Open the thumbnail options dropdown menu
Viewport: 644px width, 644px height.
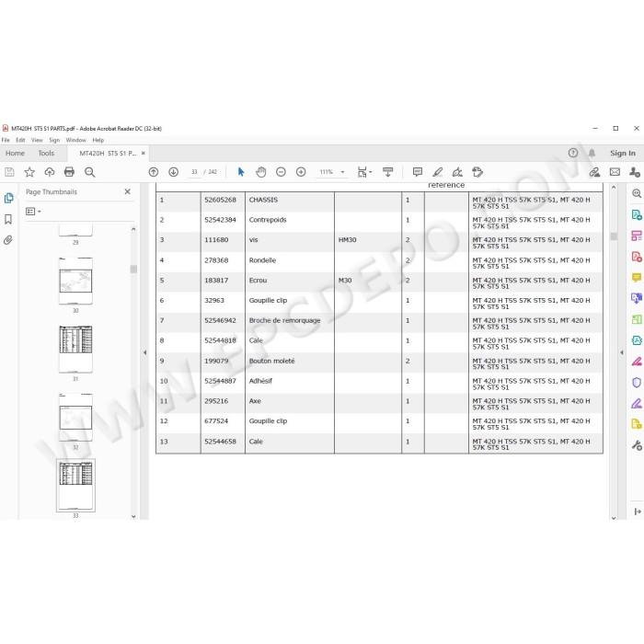coord(33,211)
